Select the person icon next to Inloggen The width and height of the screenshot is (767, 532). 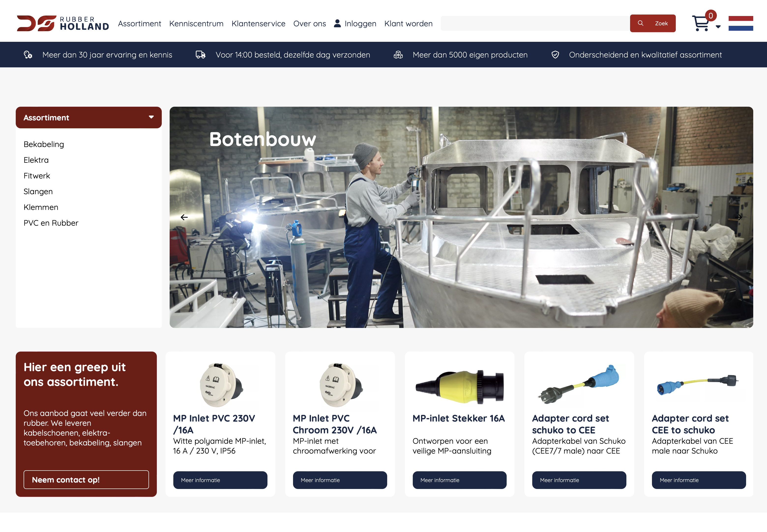point(338,23)
